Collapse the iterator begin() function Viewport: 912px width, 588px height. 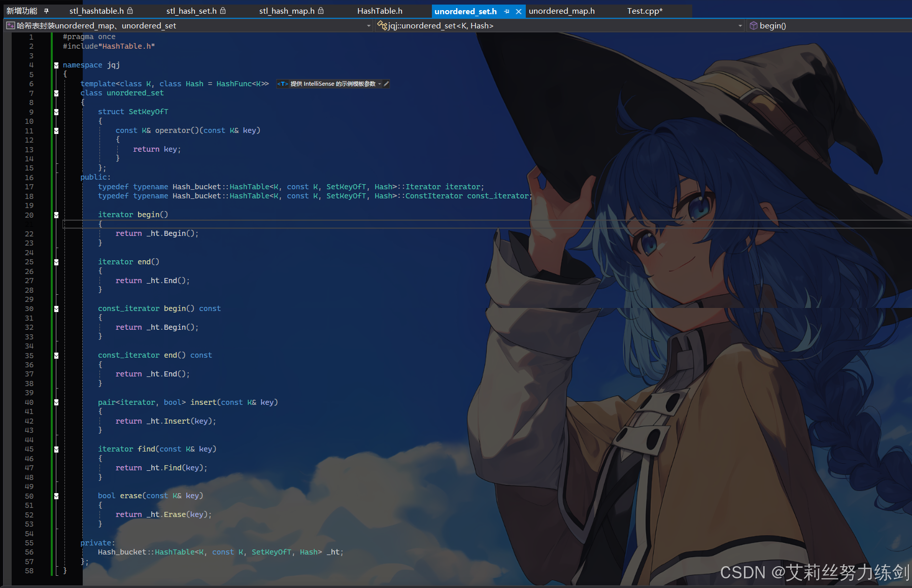[56, 215]
